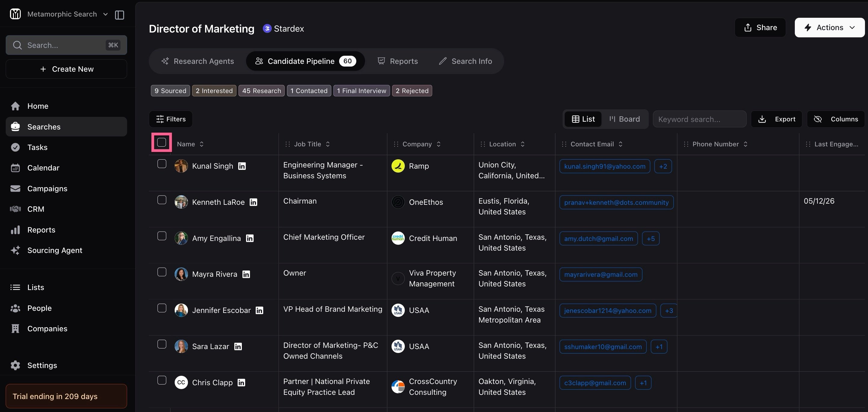Open the Actions dropdown menu

(x=829, y=28)
